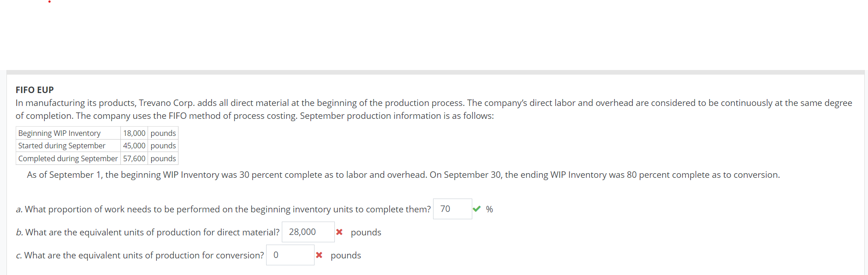Screen dimensions: 868x275
Task: Select the input field showing 28,000
Action: (x=307, y=232)
